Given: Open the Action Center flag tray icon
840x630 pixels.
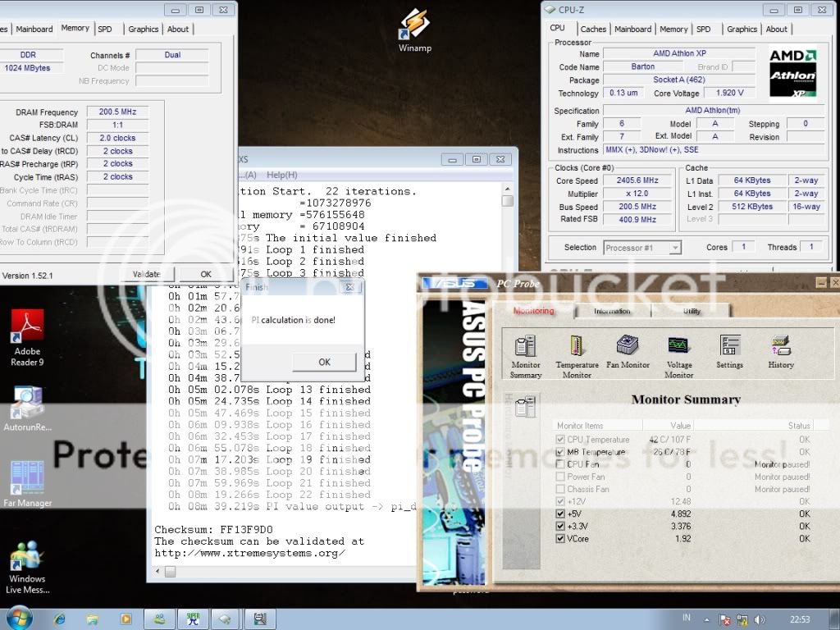Looking at the screenshot, I should (725, 620).
